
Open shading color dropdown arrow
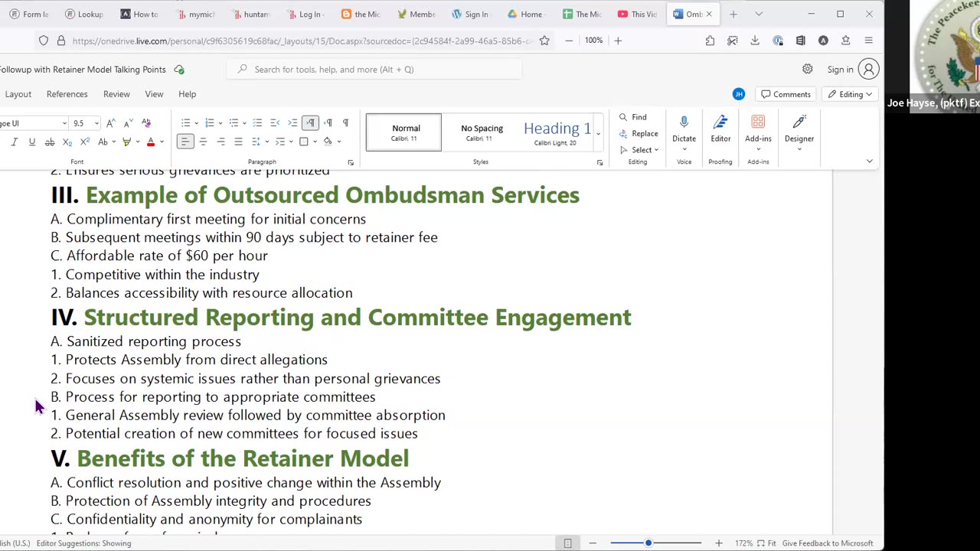click(x=339, y=142)
